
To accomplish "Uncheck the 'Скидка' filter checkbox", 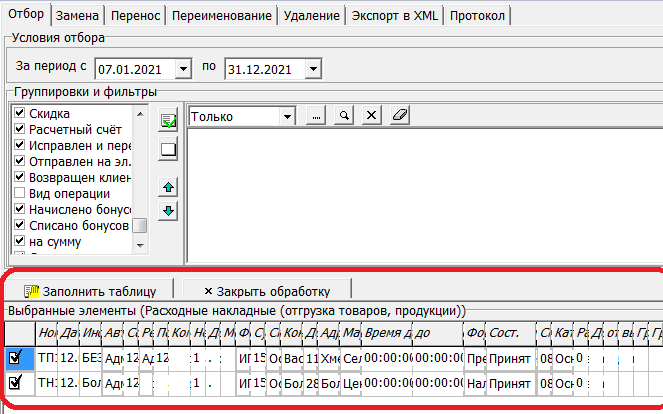I will point(18,113).
